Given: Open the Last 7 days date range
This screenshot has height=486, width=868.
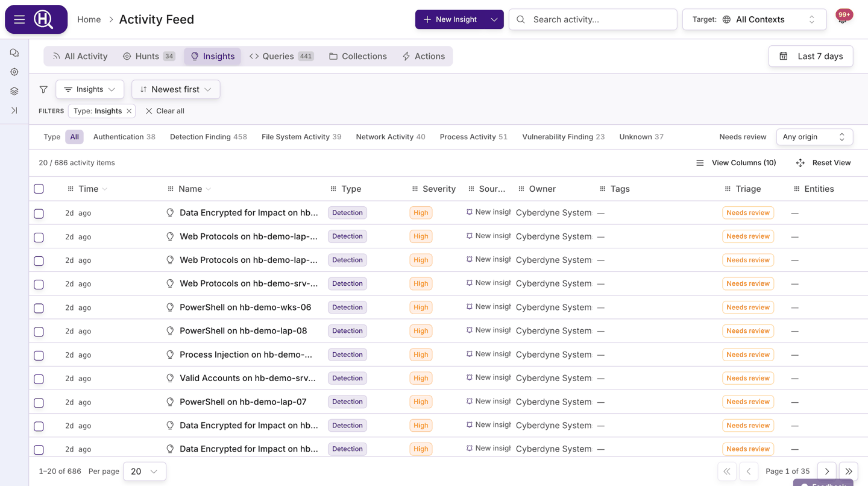Looking at the screenshot, I should pyautogui.click(x=811, y=56).
